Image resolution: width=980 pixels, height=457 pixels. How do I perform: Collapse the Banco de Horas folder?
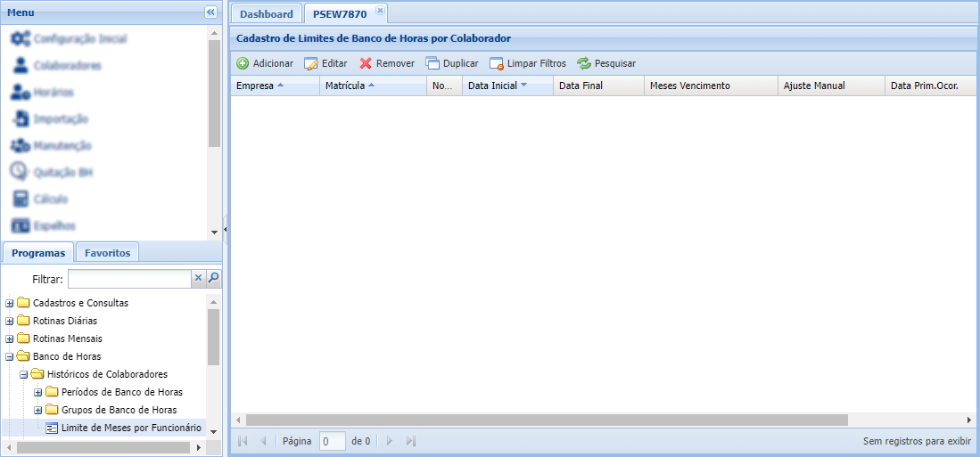pos(10,356)
